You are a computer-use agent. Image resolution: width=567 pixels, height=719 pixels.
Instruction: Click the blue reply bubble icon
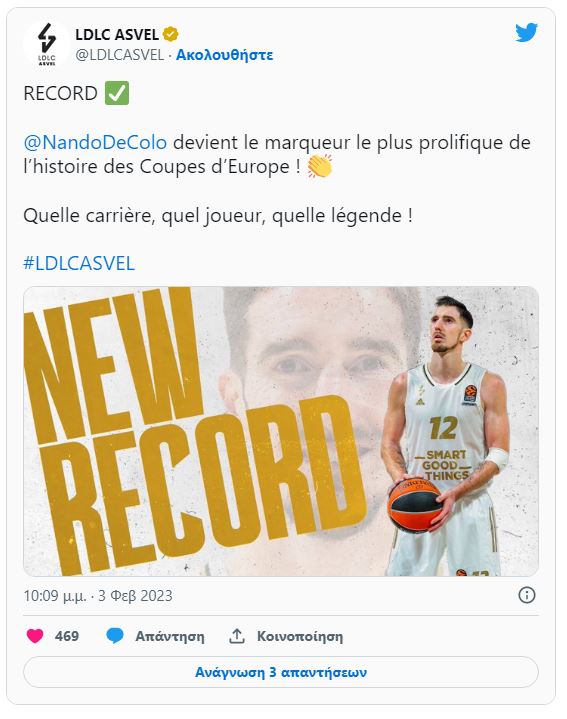115,636
